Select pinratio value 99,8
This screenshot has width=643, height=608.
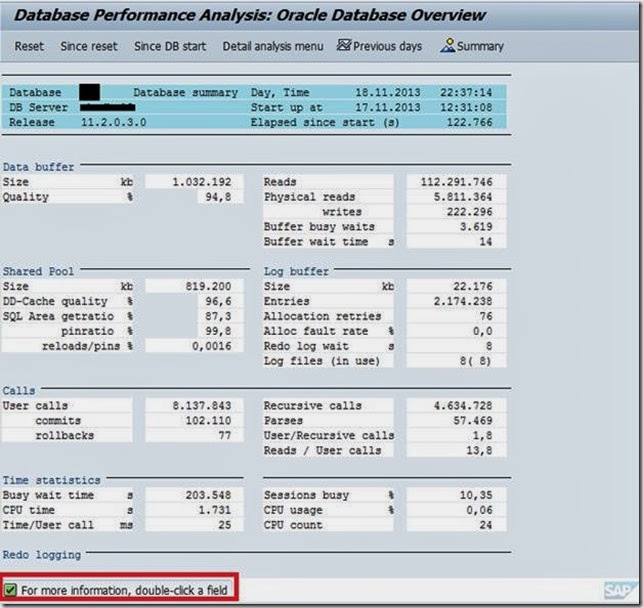click(221, 331)
